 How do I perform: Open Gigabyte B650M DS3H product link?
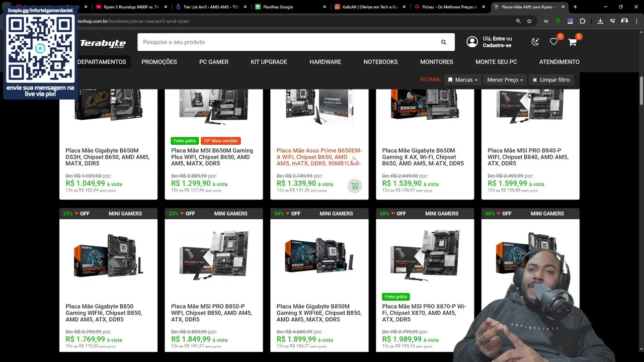(x=108, y=157)
